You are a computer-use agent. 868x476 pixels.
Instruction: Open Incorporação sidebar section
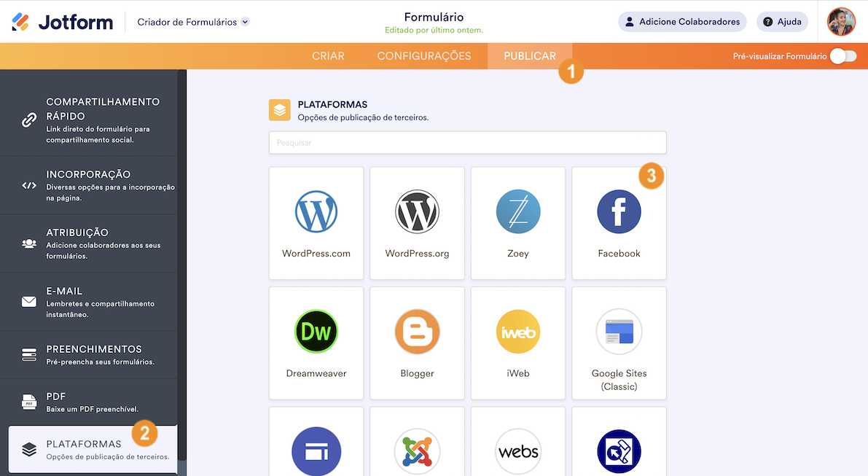point(89,185)
